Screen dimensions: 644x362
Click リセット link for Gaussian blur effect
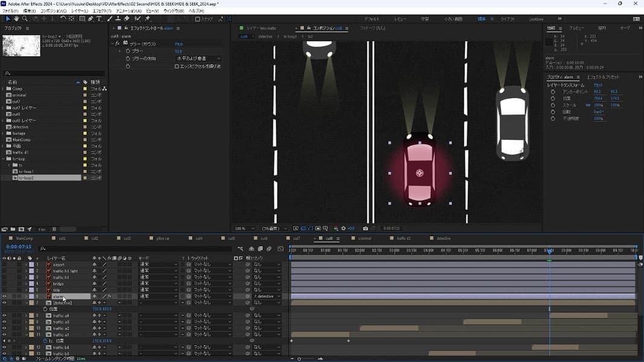179,43
